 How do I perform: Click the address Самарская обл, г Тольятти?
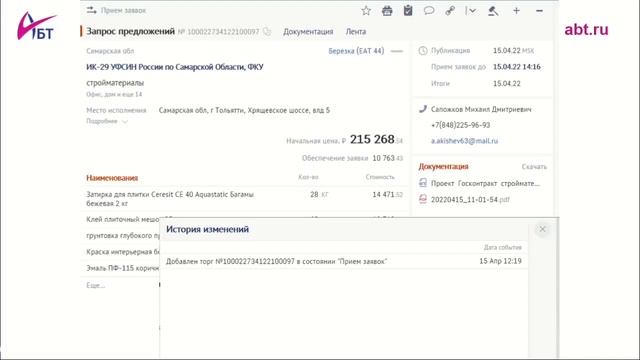click(244, 110)
